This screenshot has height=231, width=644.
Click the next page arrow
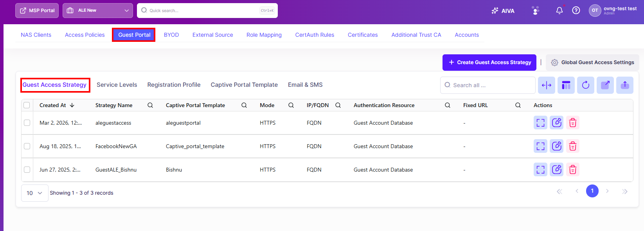pos(607,191)
